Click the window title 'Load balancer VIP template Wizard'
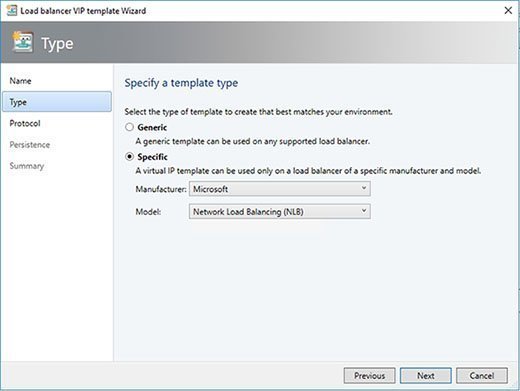This screenshot has width=520, height=391. pos(83,11)
